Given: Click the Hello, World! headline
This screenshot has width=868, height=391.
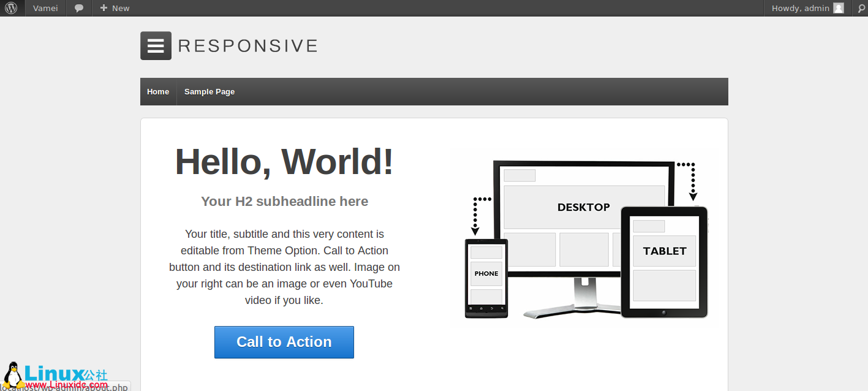Looking at the screenshot, I should (x=284, y=162).
